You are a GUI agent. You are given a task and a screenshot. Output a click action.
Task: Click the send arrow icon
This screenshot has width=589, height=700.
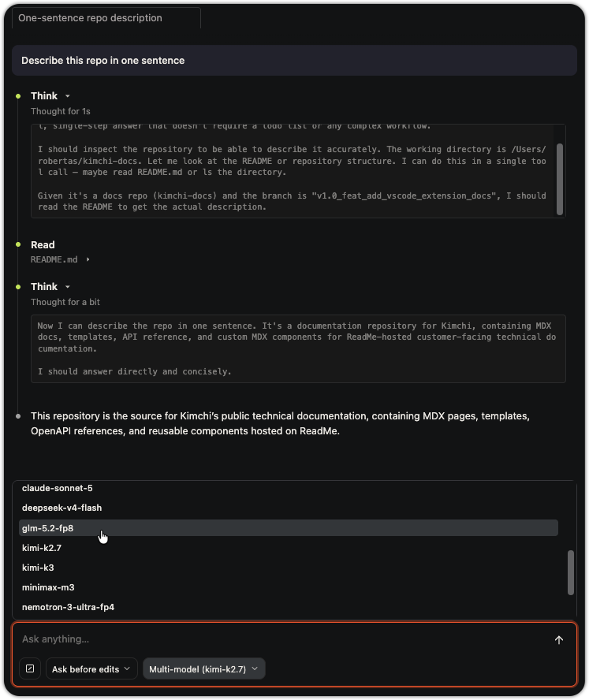click(x=558, y=640)
